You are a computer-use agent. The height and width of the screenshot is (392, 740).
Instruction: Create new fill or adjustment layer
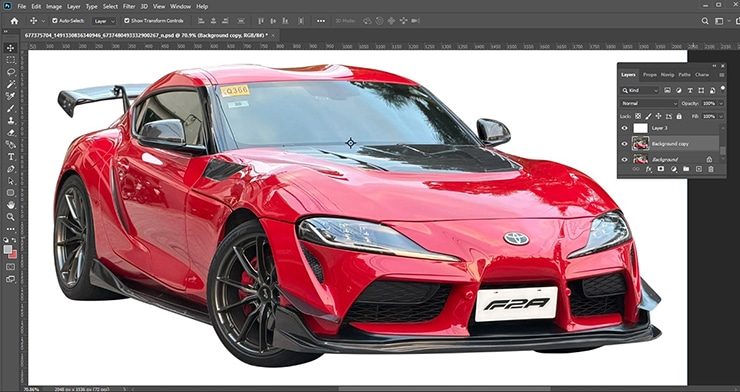(x=673, y=169)
